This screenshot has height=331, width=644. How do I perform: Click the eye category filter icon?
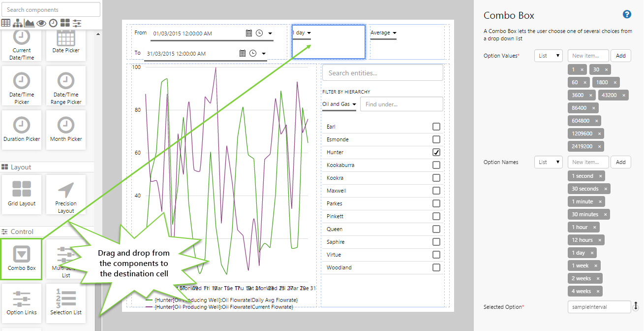click(x=41, y=23)
